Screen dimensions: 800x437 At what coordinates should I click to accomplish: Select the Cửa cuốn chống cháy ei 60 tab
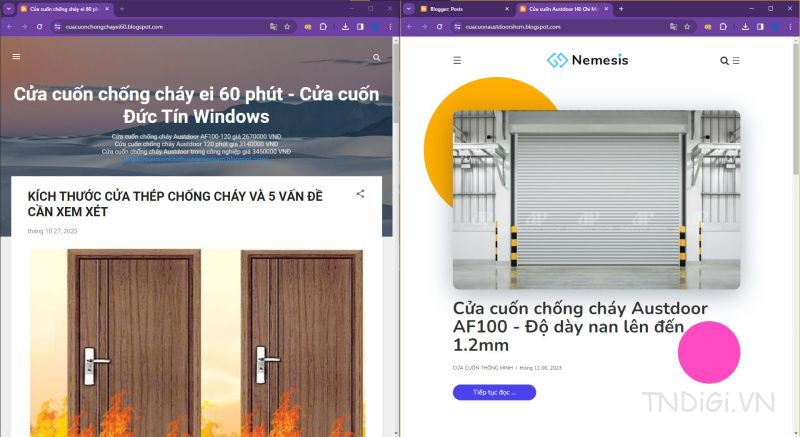pyautogui.click(x=65, y=9)
